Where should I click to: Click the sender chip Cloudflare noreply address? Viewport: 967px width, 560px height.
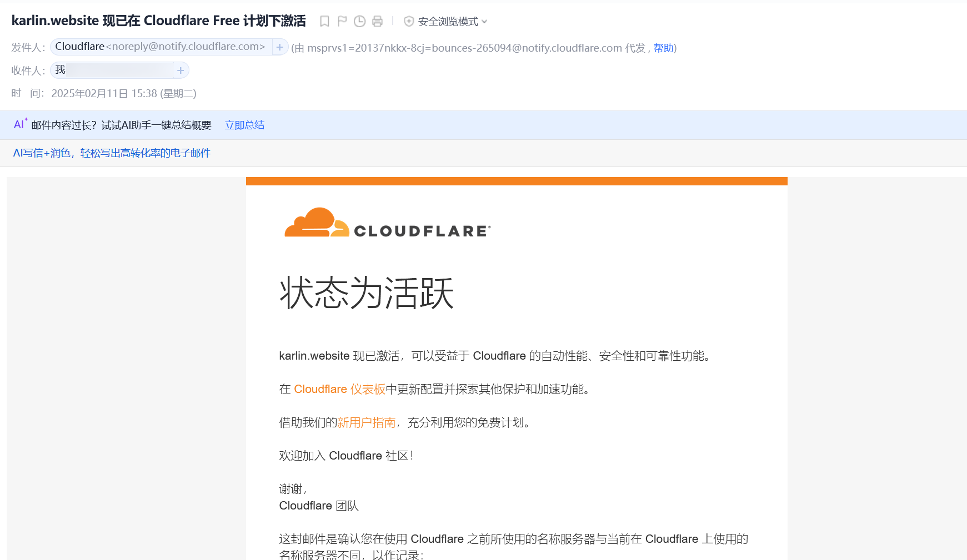tap(161, 47)
